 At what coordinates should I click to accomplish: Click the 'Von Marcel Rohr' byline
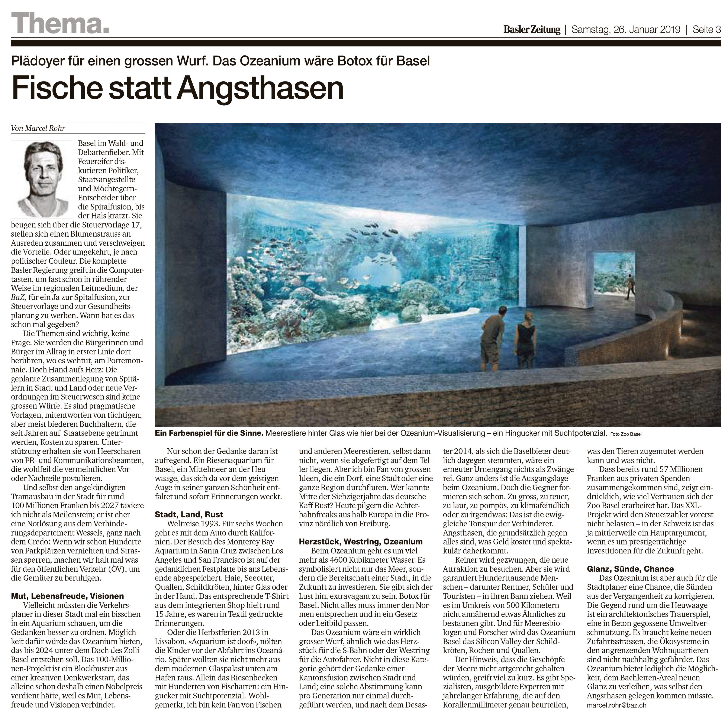(38, 129)
